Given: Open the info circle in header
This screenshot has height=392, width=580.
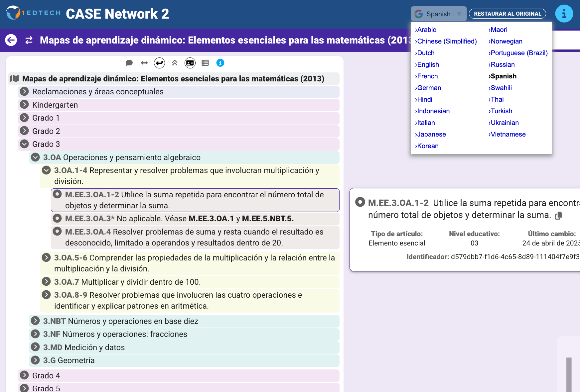Looking at the screenshot, I should coord(564,14).
